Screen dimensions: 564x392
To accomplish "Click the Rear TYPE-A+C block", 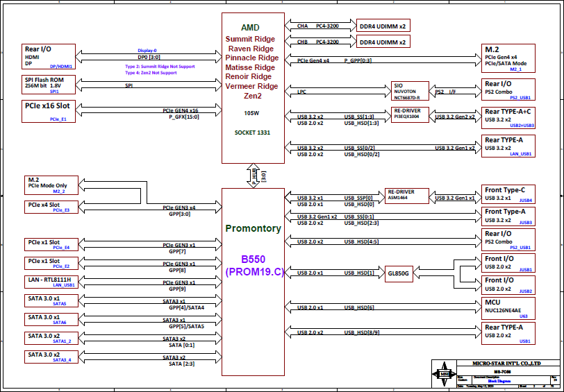I will pos(508,118).
